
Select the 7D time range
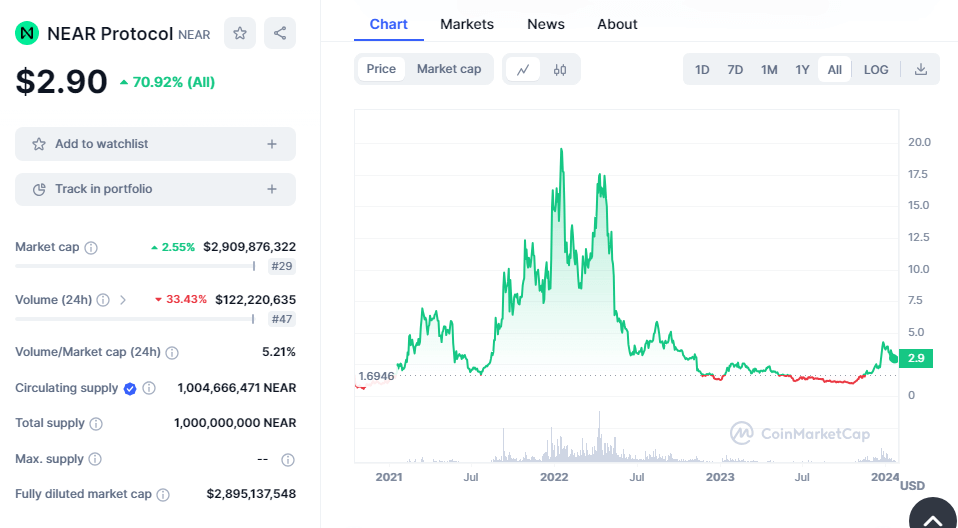[x=735, y=69]
